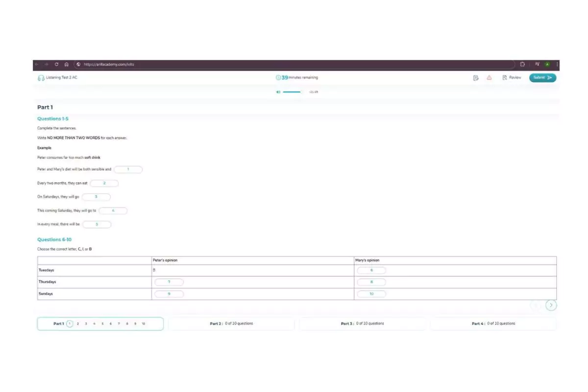Submit the listening test
Viewport: 588px width, 392px height.
click(x=542, y=77)
